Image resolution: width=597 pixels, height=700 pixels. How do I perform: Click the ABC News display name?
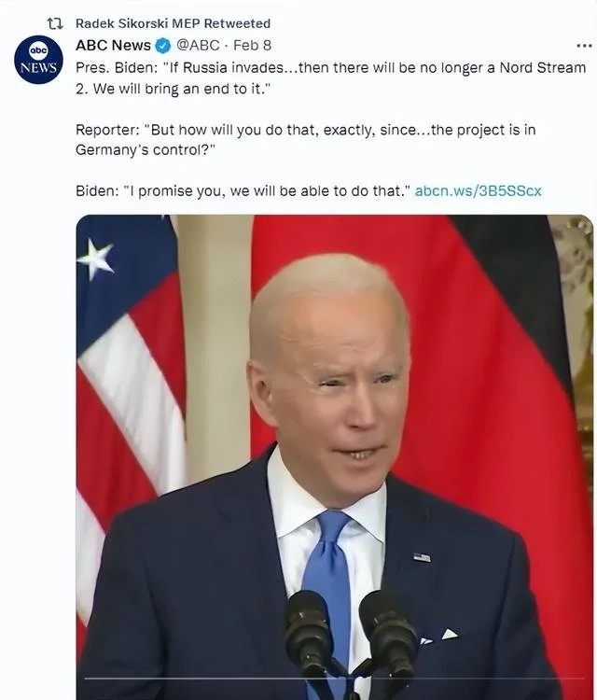(113, 45)
